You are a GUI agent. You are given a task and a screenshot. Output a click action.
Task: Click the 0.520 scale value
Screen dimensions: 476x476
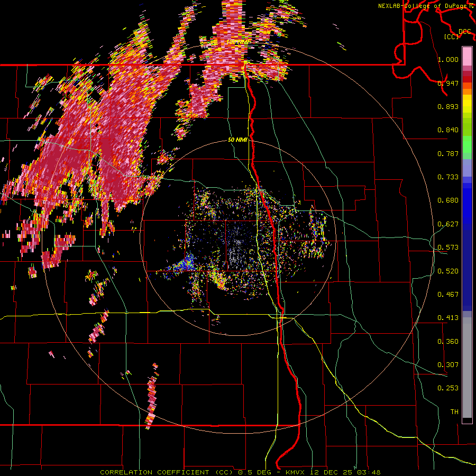click(448, 271)
